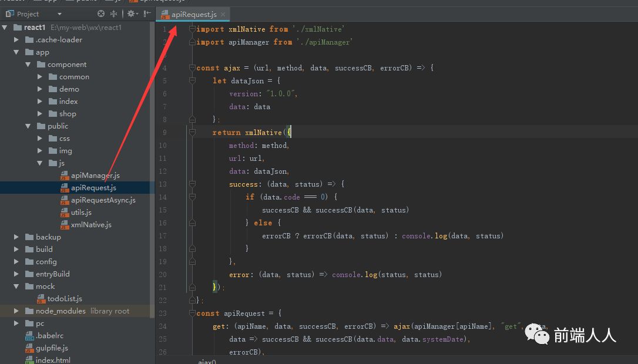This screenshot has height=364, width=638.
Task: Close the apiRequest.js tab
Action: tap(223, 14)
